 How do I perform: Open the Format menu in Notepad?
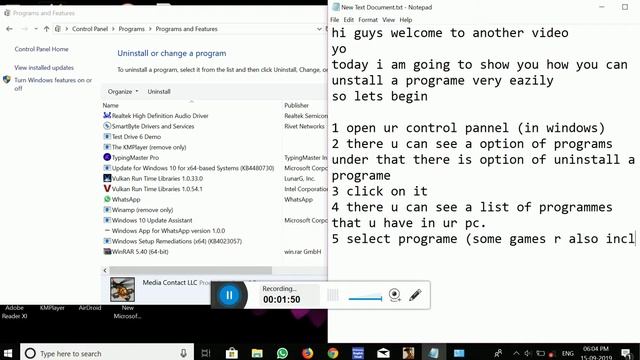[x=368, y=20]
